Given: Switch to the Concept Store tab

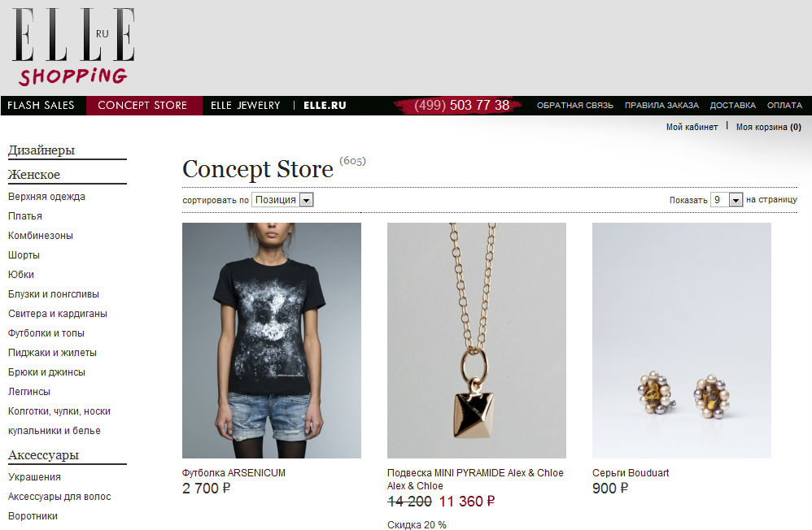Looking at the screenshot, I should 142,105.
